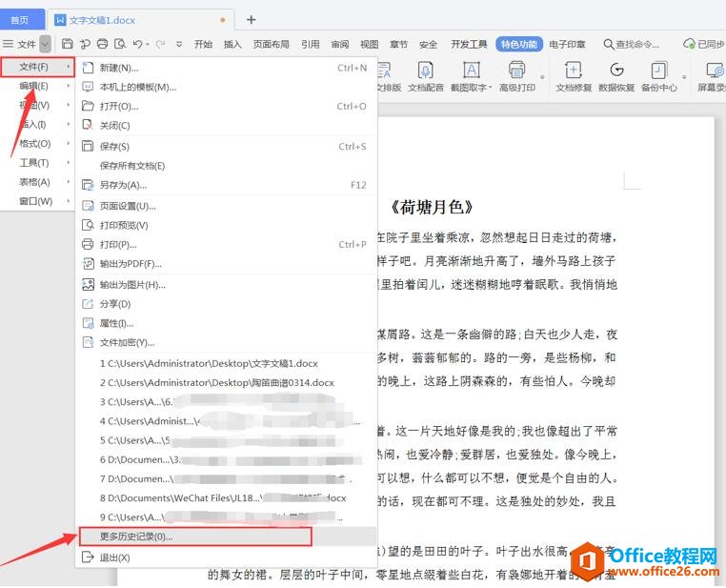Choose 本机上的模板(M)... menu entry
726x588 pixels.
point(227,87)
